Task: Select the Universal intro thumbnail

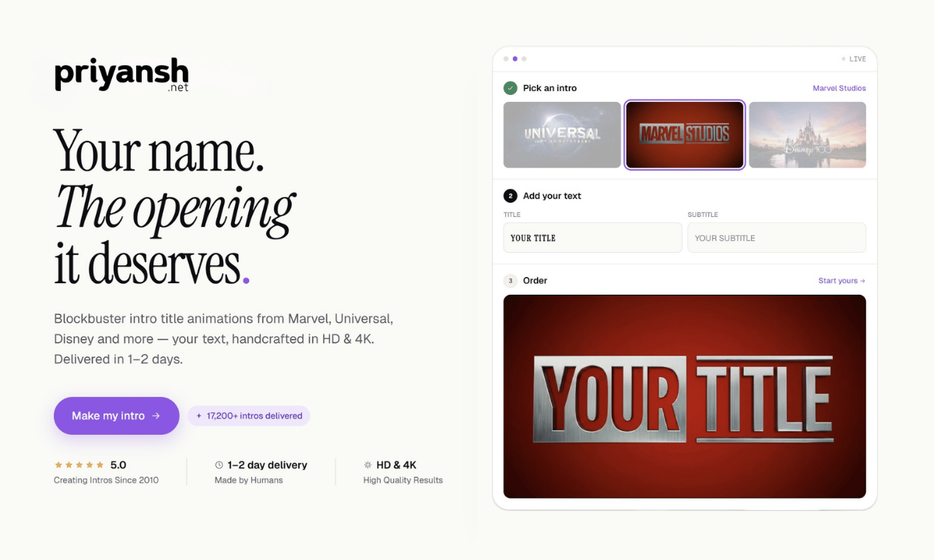Action: point(562,135)
